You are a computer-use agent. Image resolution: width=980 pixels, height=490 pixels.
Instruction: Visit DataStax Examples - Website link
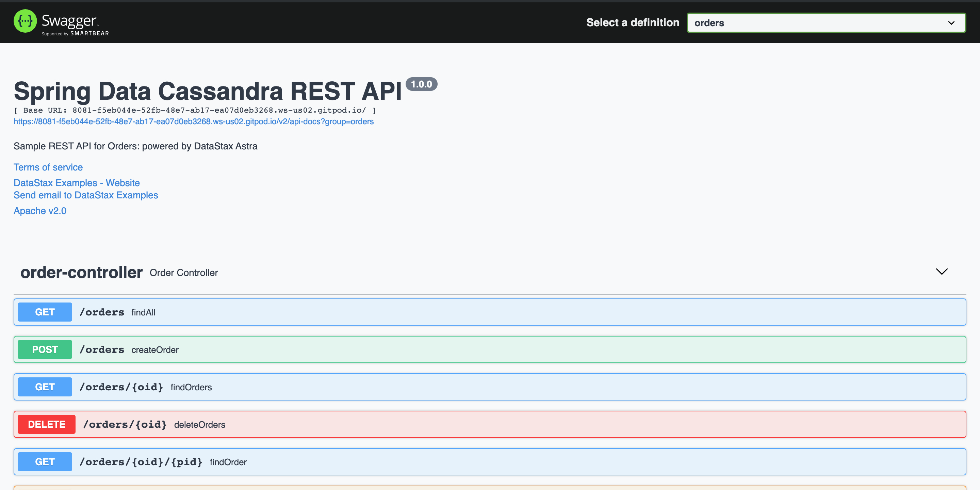click(x=77, y=183)
